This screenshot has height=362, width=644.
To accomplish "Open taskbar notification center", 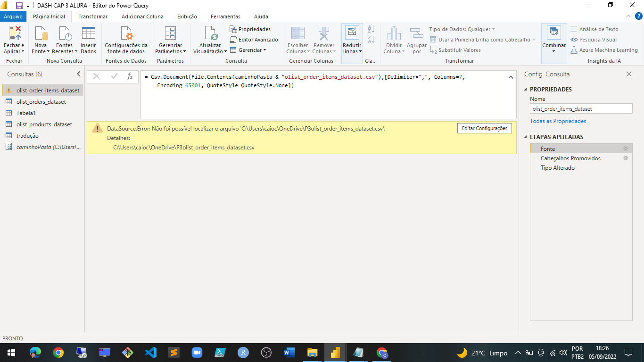I will pos(628,353).
